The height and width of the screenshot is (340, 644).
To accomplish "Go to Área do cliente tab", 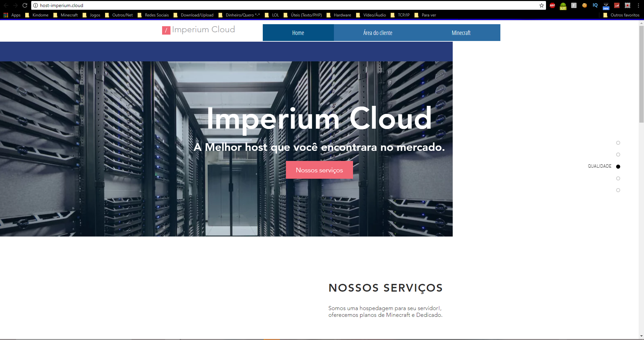I will [x=378, y=33].
